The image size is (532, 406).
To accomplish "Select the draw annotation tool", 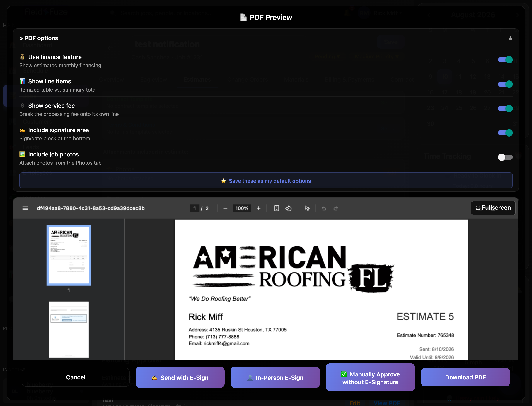I will pos(307,208).
